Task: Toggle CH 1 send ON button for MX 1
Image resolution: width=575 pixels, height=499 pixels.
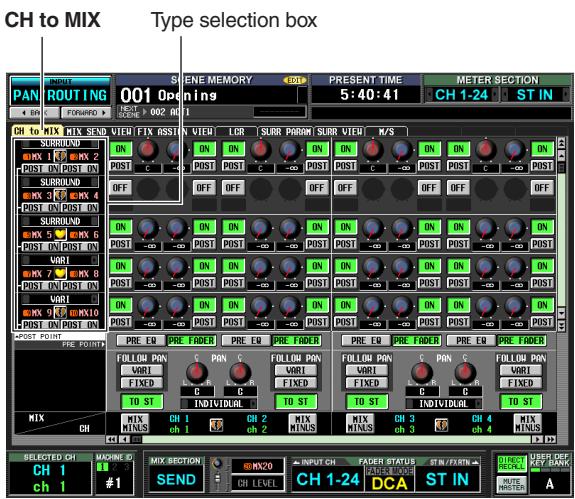Action: pyautogui.click(x=121, y=149)
